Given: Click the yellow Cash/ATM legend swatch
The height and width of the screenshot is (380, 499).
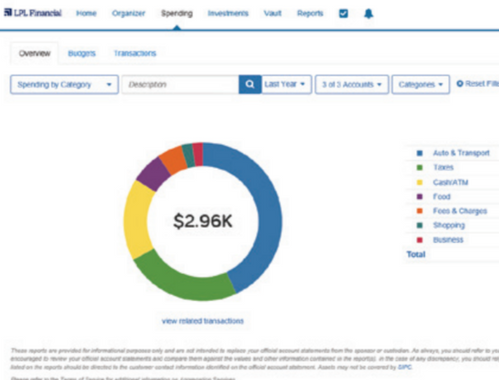Looking at the screenshot, I should click(x=420, y=182).
